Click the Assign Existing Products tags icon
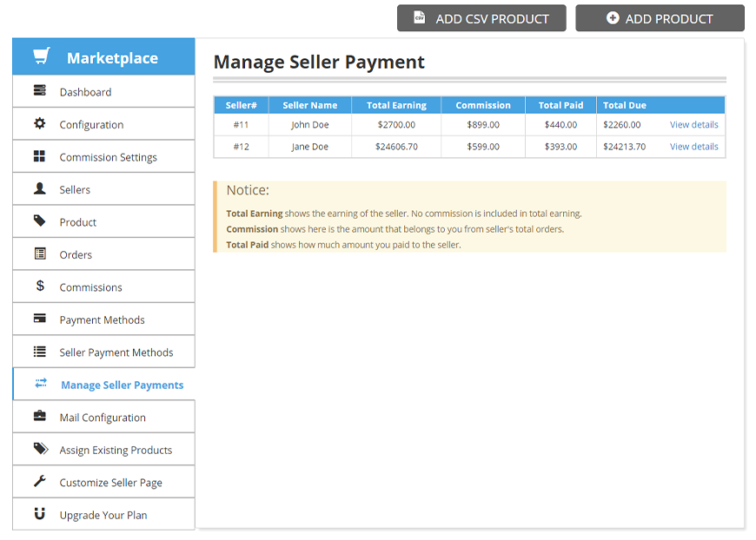 [41, 449]
